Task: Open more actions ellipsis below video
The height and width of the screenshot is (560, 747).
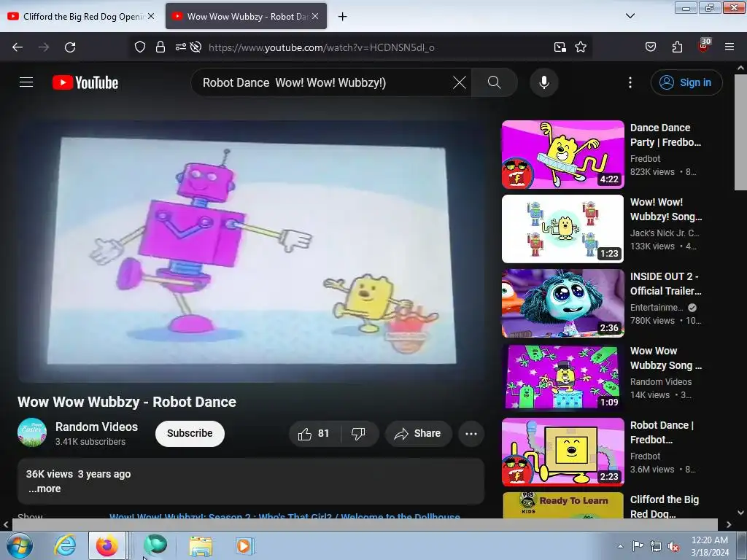Action: (x=471, y=433)
